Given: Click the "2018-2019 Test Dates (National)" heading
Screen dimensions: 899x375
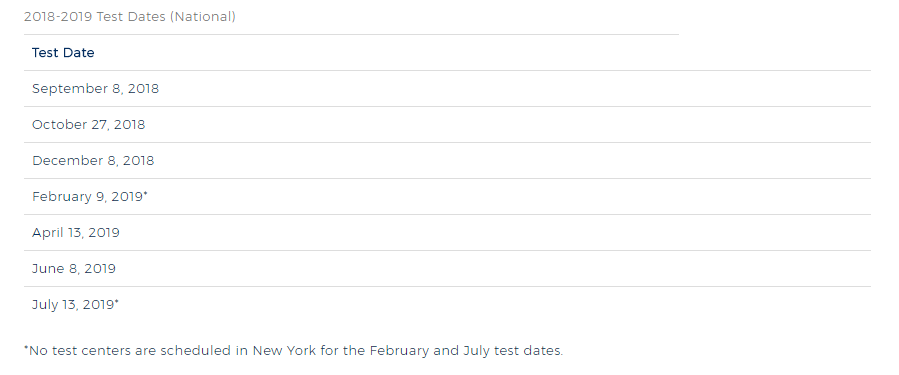Looking at the screenshot, I should [x=130, y=17].
